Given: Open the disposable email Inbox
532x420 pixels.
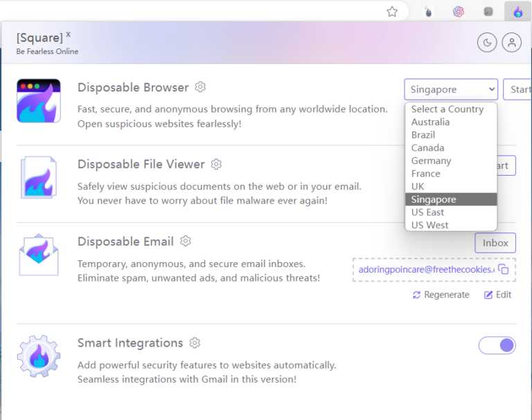Looking at the screenshot, I should pyautogui.click(x=495, y=243).
